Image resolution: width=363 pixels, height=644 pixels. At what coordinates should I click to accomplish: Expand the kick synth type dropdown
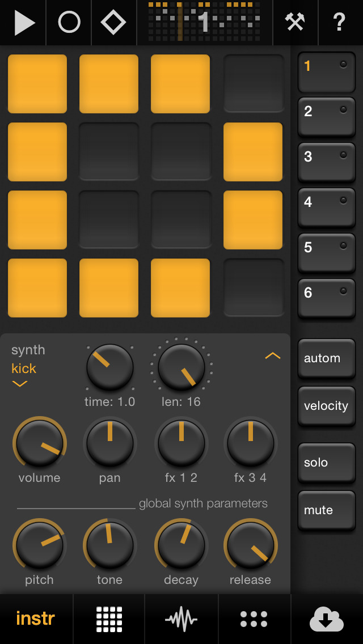(x=23, y=374)
